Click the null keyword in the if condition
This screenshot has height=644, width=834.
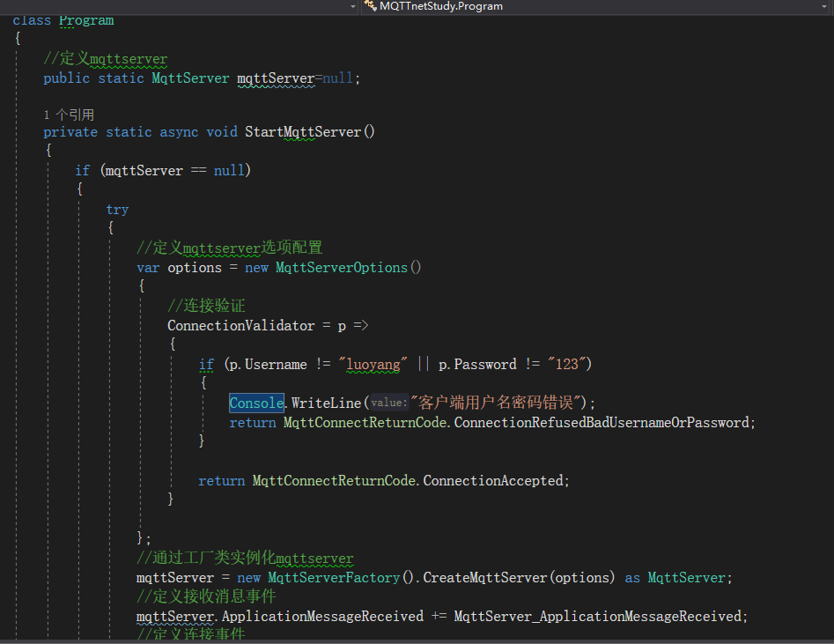(x=229, y=171)
